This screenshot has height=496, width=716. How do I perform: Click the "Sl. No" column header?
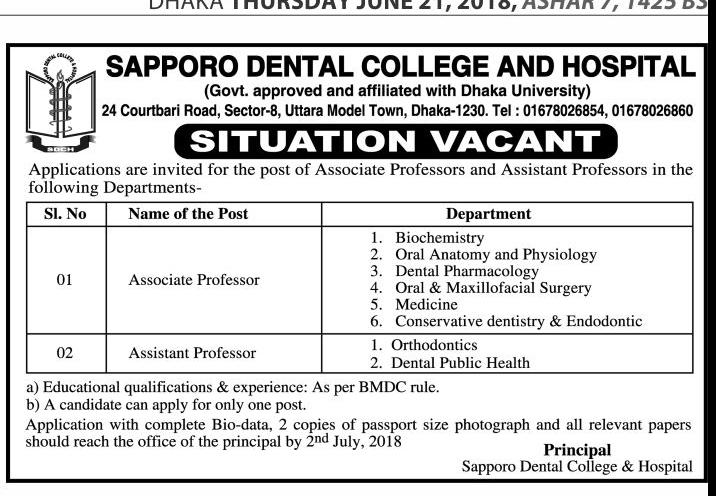pyautogui.click(x=64, y=214)
